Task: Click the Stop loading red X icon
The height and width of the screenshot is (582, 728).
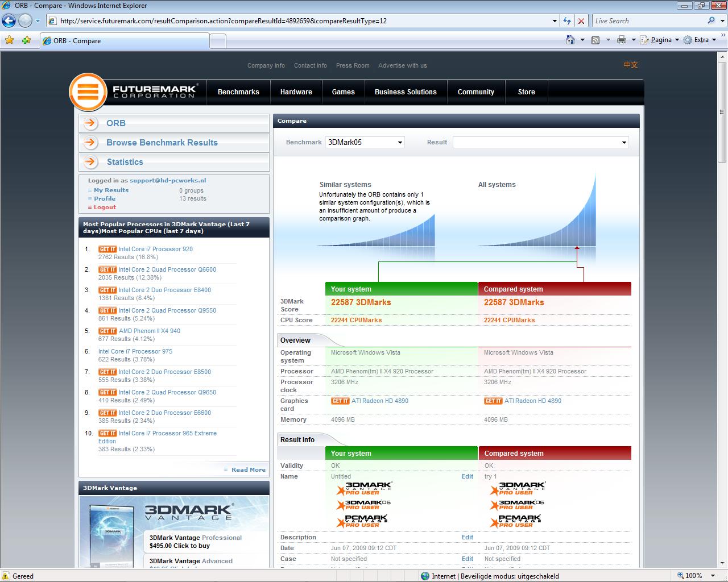Action: pos(581,21)
